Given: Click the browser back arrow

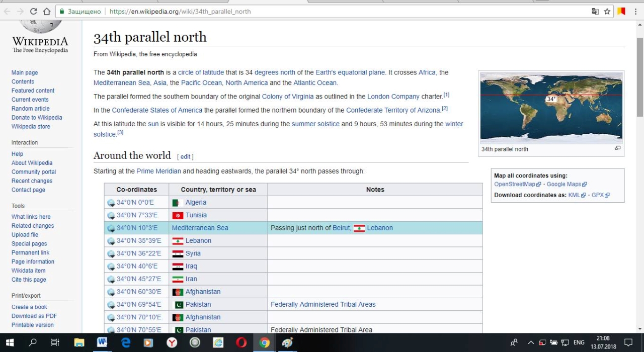Looking at the screenshot, I should click(x=8, y=11).
